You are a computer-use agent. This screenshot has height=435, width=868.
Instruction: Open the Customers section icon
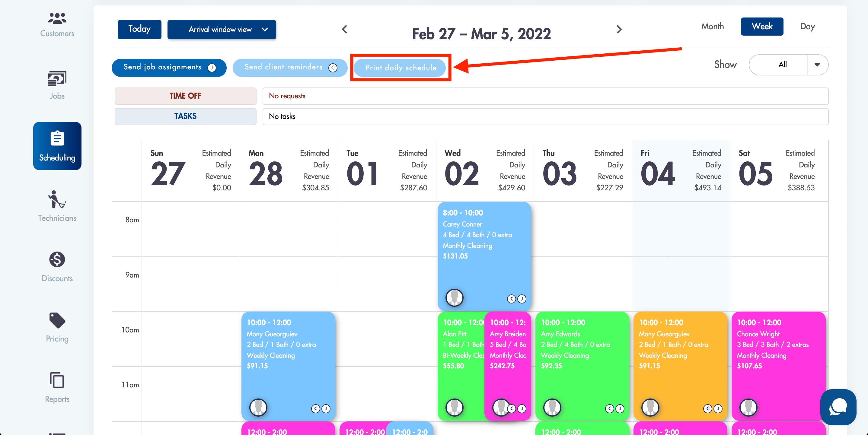[57, 18]
